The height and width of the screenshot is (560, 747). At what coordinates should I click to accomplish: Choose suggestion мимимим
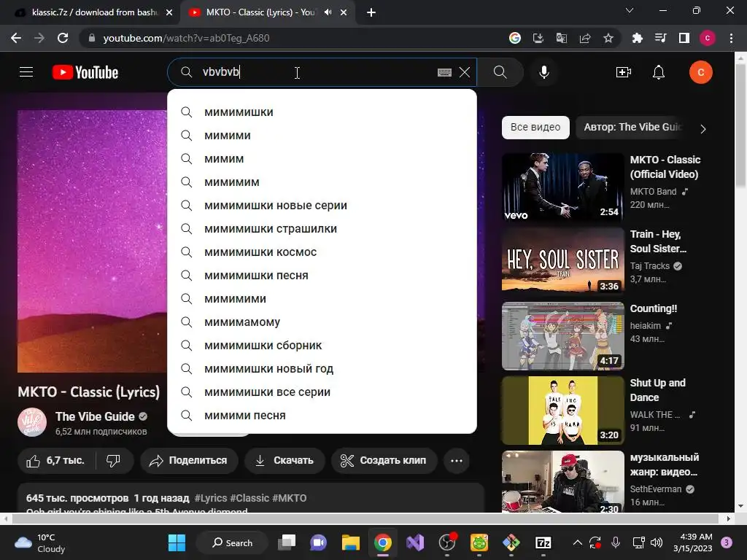click(322, 182)
